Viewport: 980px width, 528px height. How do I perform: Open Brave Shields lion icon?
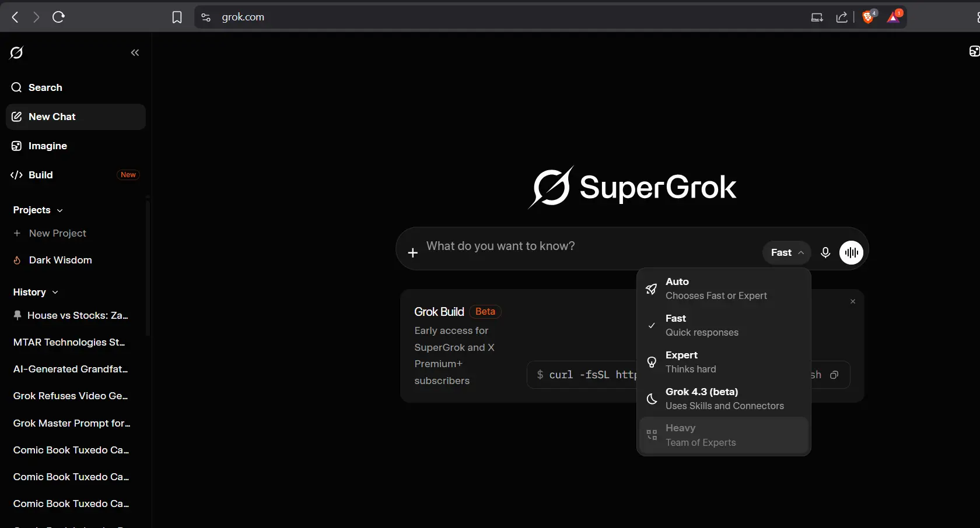869,17
